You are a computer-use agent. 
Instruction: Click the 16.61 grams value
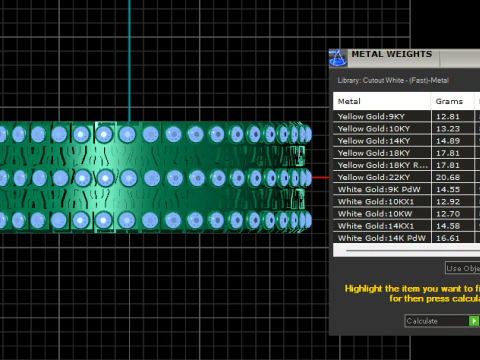pyautogui.click(x=448, y=238)
